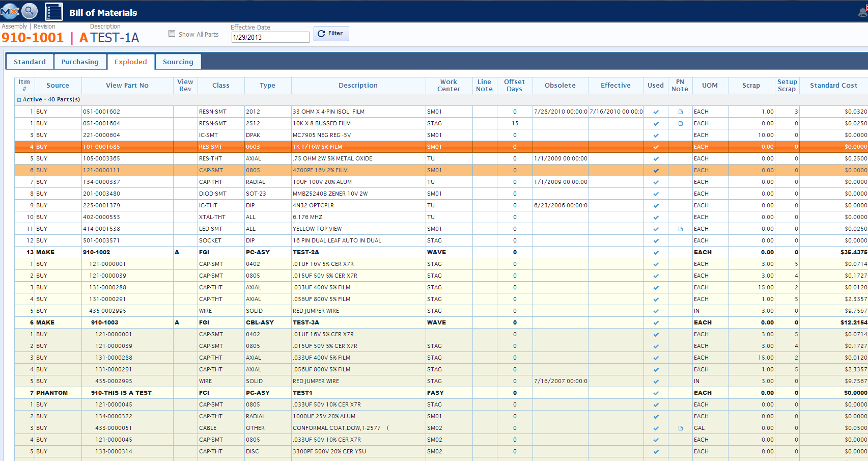Viewport: 868px width, 461px height.
Task: Open PN note icon for 051-0001604
Action: 680,123
